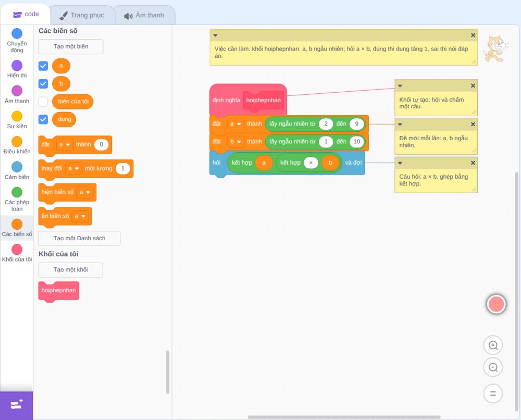Screen dimensions: 521x420
Task: Select the Chuyển động category circle
Action: point(17,33)
